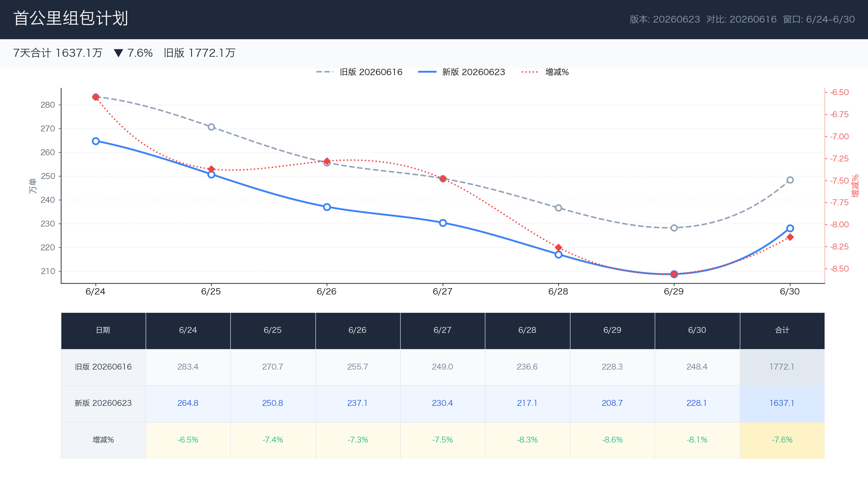Click the -8.6% cell under 6/29
Viewport: 868px width, 488px height.
coord(612,440)
